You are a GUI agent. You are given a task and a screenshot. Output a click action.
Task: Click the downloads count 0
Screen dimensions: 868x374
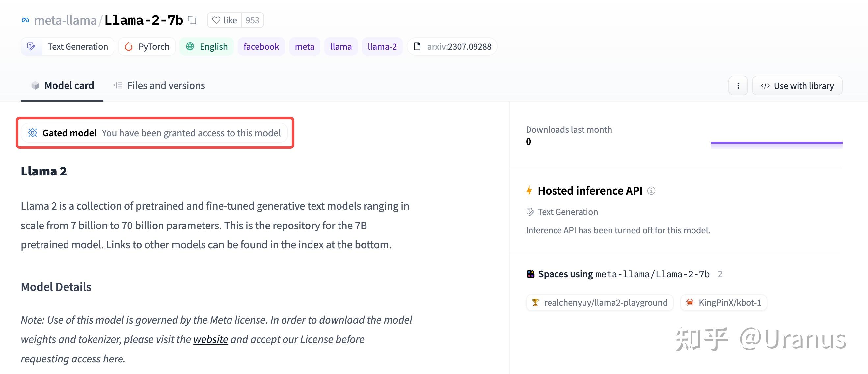(x=529, y=142)
